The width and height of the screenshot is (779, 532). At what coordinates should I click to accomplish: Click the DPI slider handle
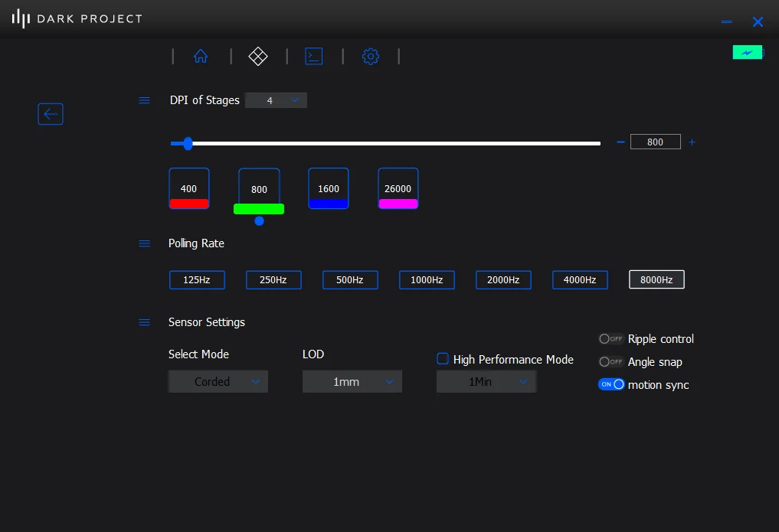coord(188,143)
